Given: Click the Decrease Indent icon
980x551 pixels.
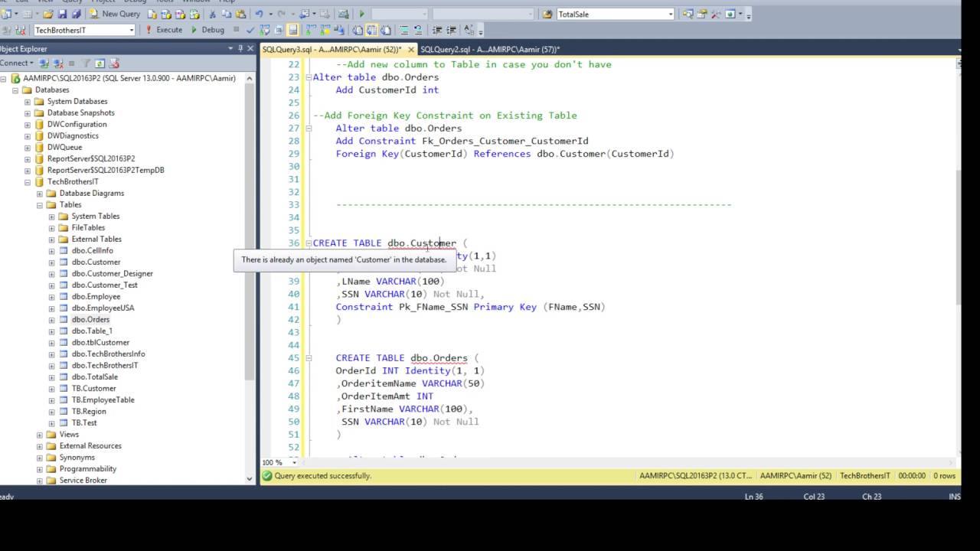Looking at the screenshot, I should click(437, 30).
